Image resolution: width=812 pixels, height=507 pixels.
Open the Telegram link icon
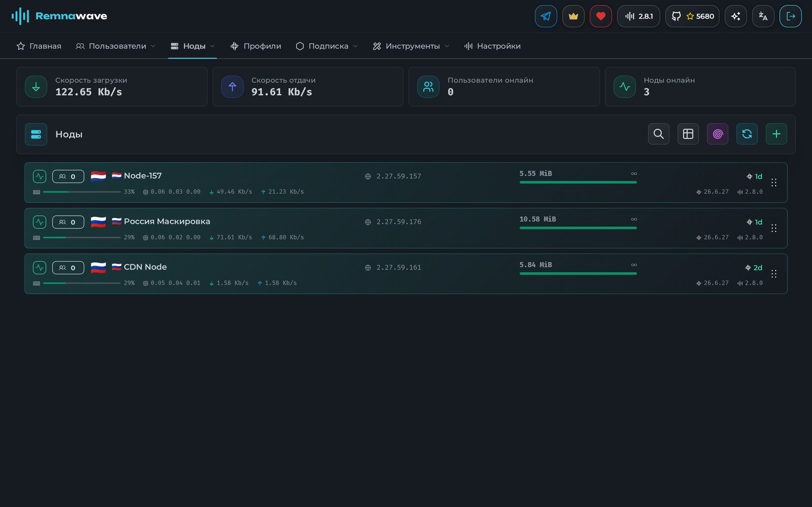[546, 16]
